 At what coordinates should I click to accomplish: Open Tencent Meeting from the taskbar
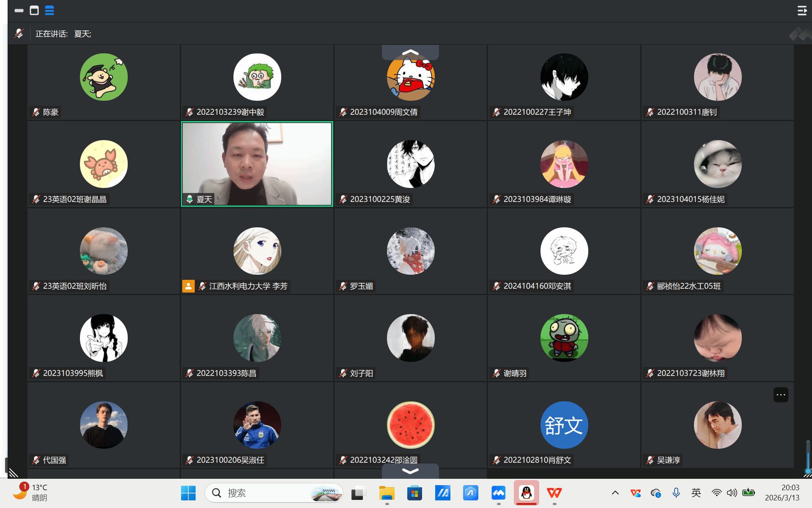tap(498, 493)
